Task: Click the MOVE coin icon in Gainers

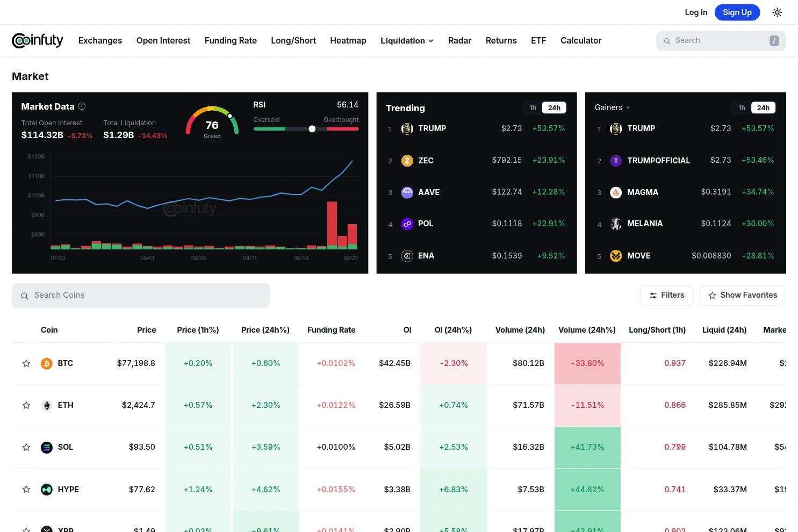Action: [x=616, y=256]
